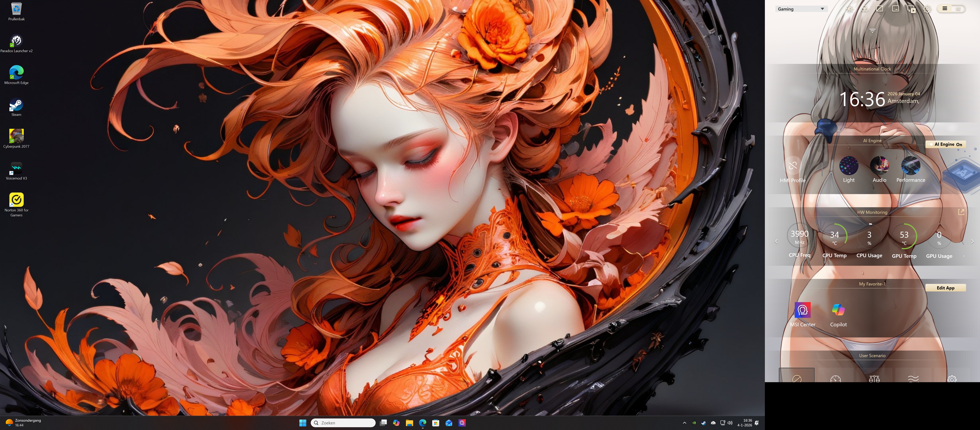Expand the filter chevron below the panel toolbar
Image resolution: width=980 pixels, height=430 pixels.
click(872, 31)
